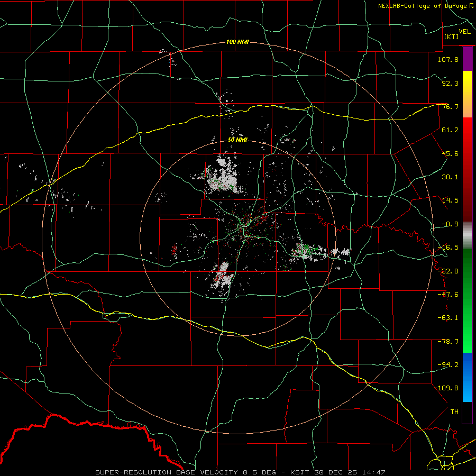Click the 107.8 value on the velocity scale
This screenshot has height=476, width=476.
point(448,59)
